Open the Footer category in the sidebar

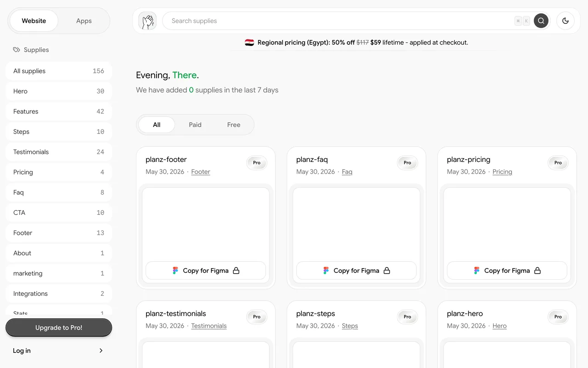[59, 233]
